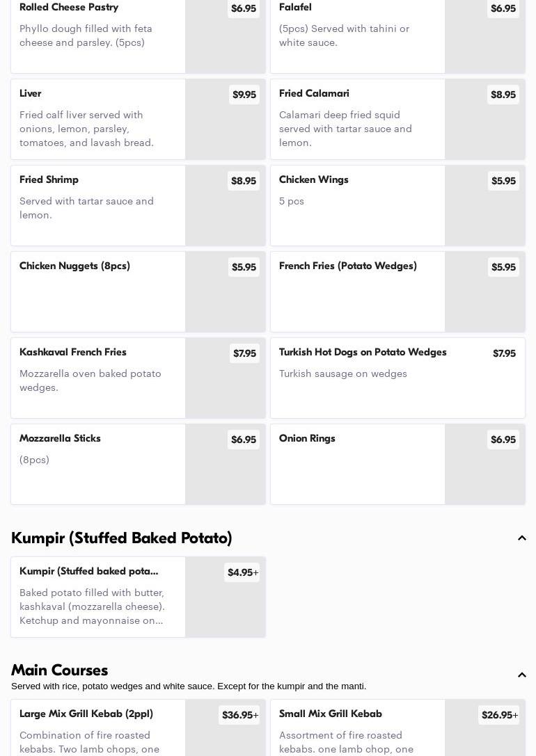
Task: Collapse the Kumpir (Stuffed Baked Potato) section
Action: click(521, 538)
